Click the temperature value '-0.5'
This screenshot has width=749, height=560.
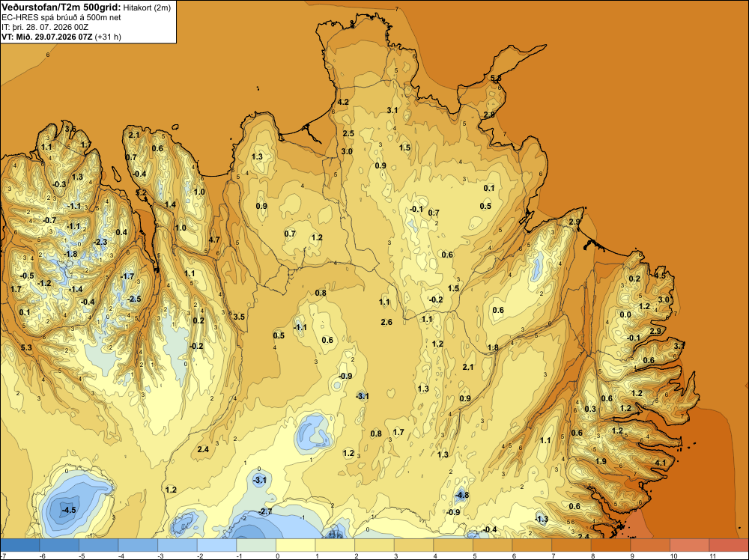(27, 276)
